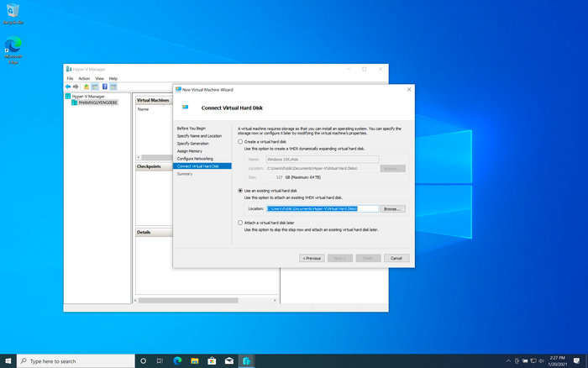Click the network tray icon
The image size is (588, 368).
pos(533,361)
